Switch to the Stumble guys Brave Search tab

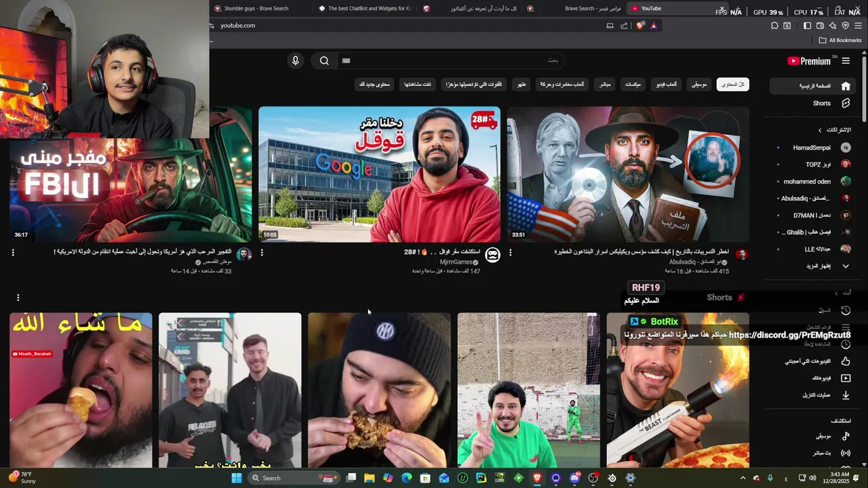click(x=256, y=8)
